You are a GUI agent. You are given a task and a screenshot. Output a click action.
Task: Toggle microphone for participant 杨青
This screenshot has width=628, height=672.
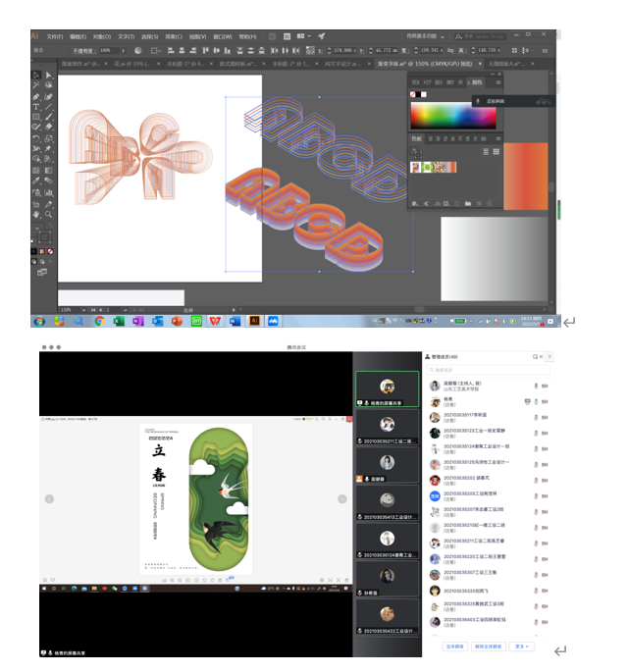536,401
